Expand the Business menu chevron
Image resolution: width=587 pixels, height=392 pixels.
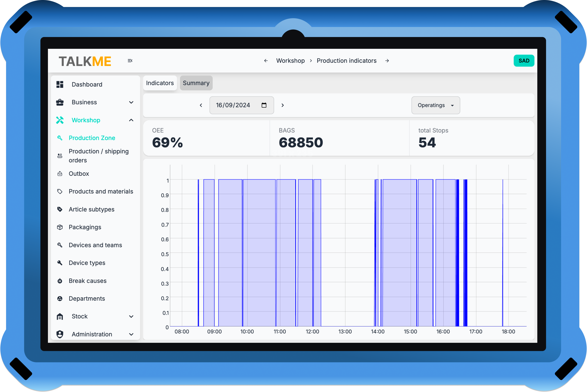pyautogui.click(x=131, y=102)
